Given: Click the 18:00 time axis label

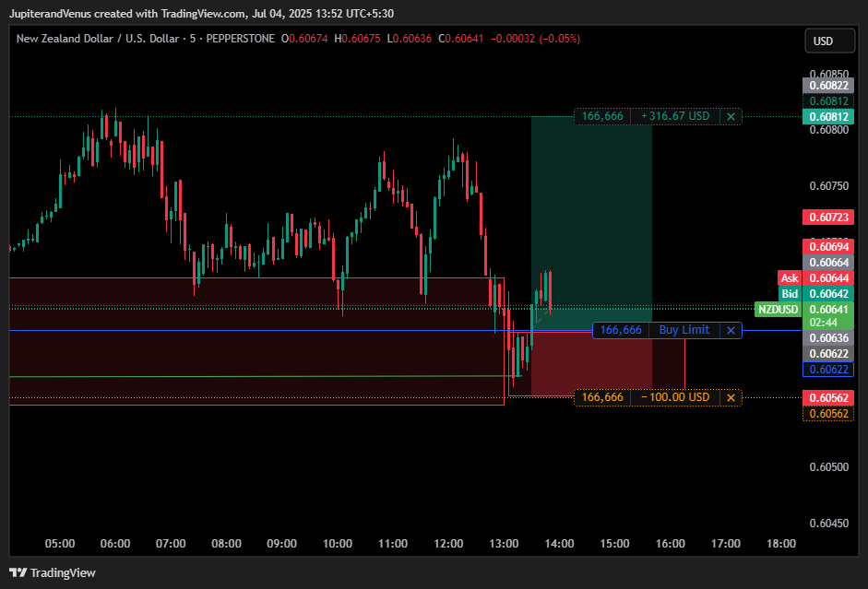Looking at the screenshot, I should (781, 544).
